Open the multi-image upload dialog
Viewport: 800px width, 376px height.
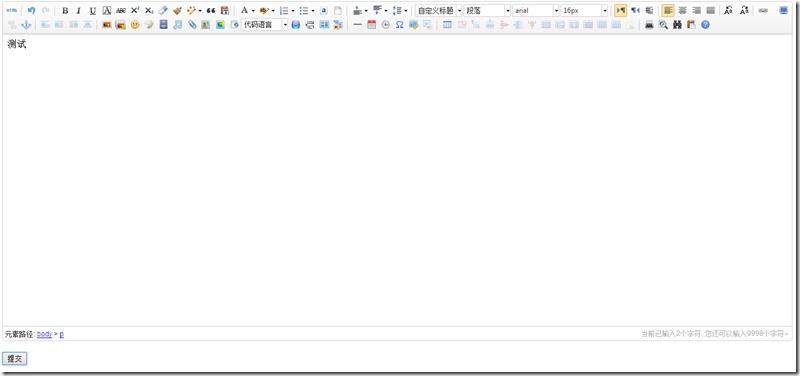point(120,24)
